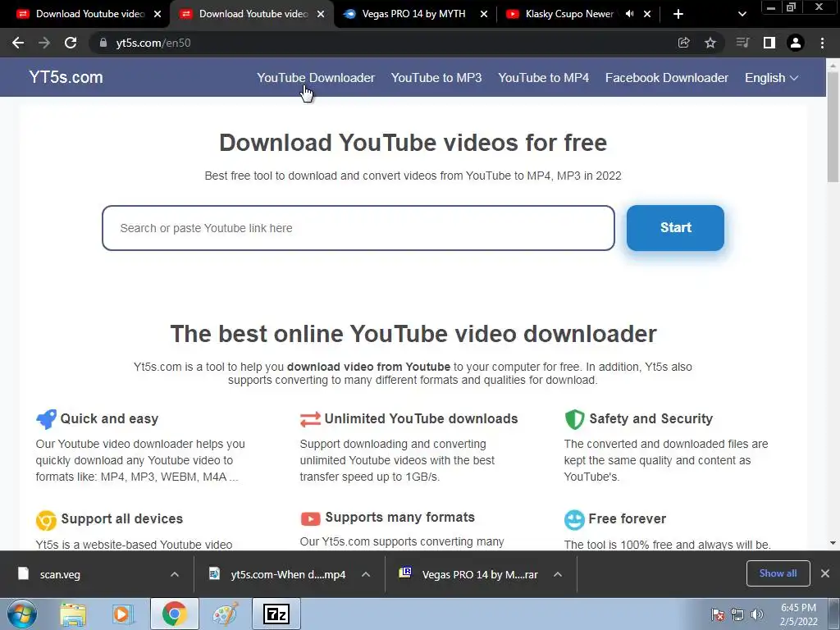Click the Download YouTube videos for free heading
Screen dimensions: 840x630
click(x=413, y=143)
